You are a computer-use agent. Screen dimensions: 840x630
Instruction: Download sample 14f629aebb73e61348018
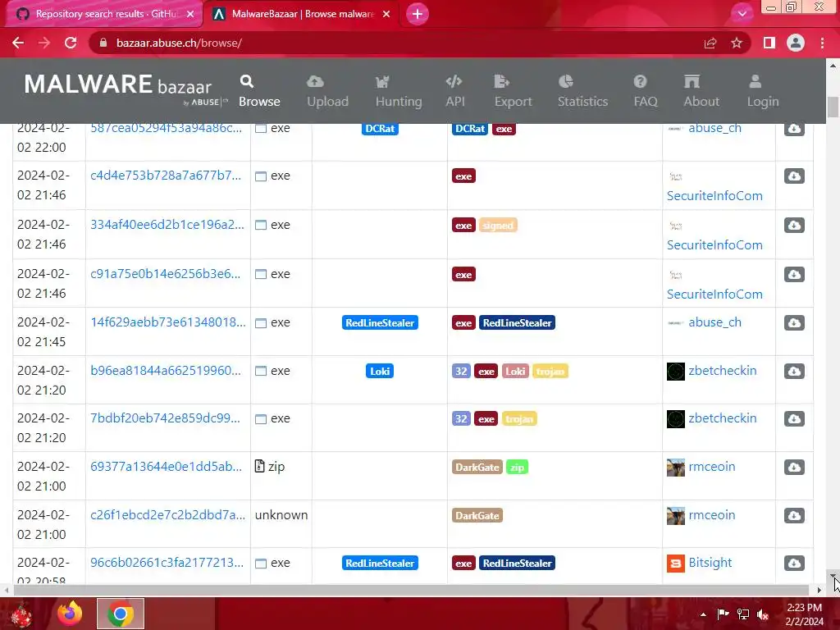pos(794,322)
